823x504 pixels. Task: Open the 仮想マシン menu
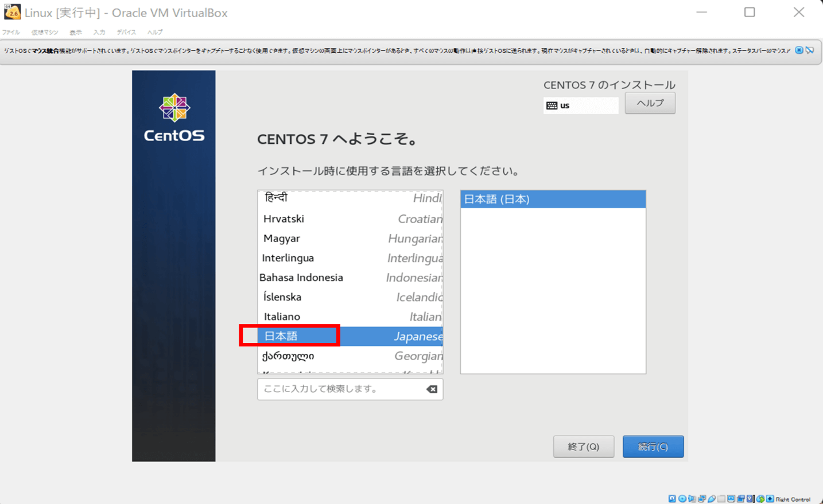pyautogui.click(x=45, y=32)
